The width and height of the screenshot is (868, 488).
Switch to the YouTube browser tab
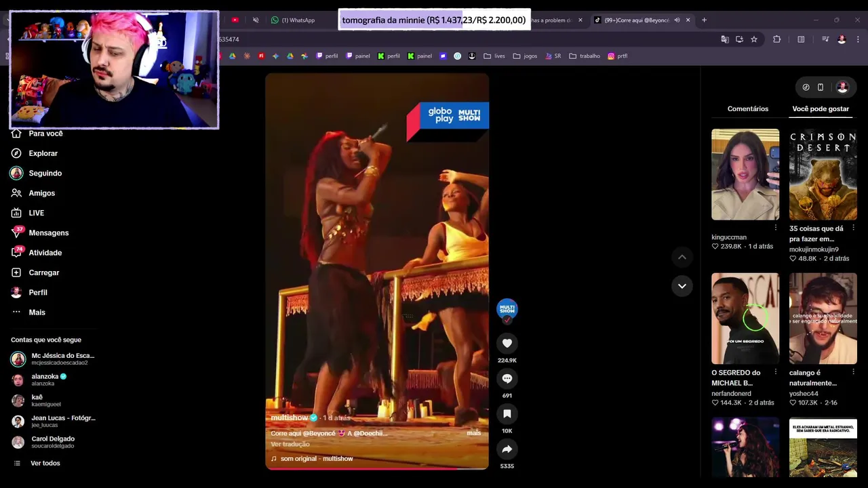point(235,20)
